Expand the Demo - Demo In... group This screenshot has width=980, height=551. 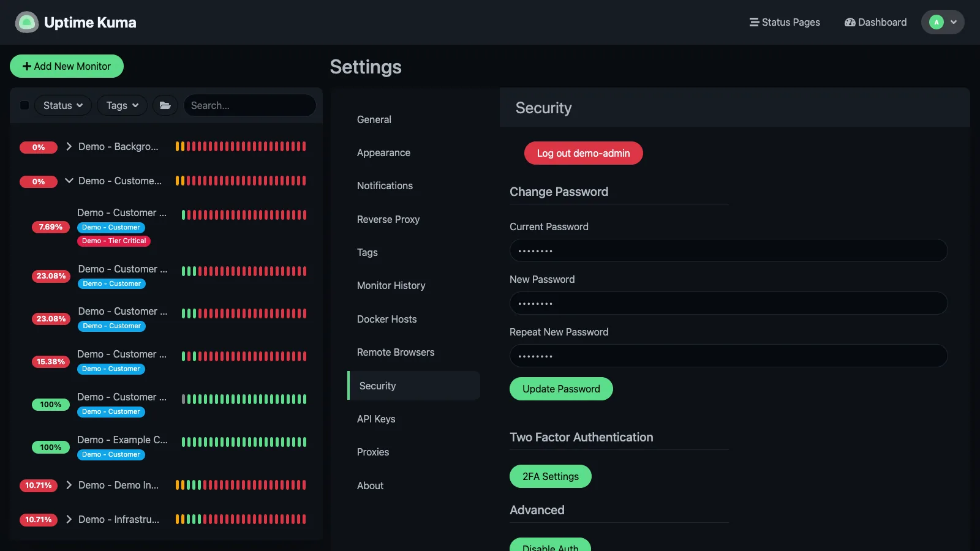tap(69, 485)
